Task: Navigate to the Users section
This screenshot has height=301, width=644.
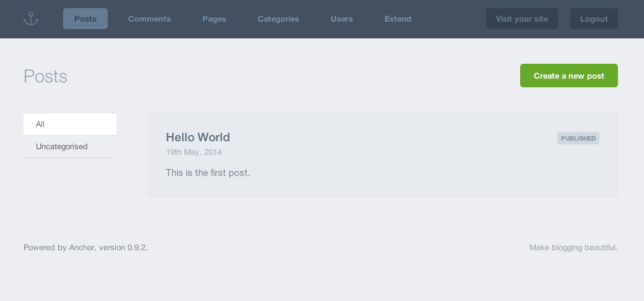Action: 342,19
